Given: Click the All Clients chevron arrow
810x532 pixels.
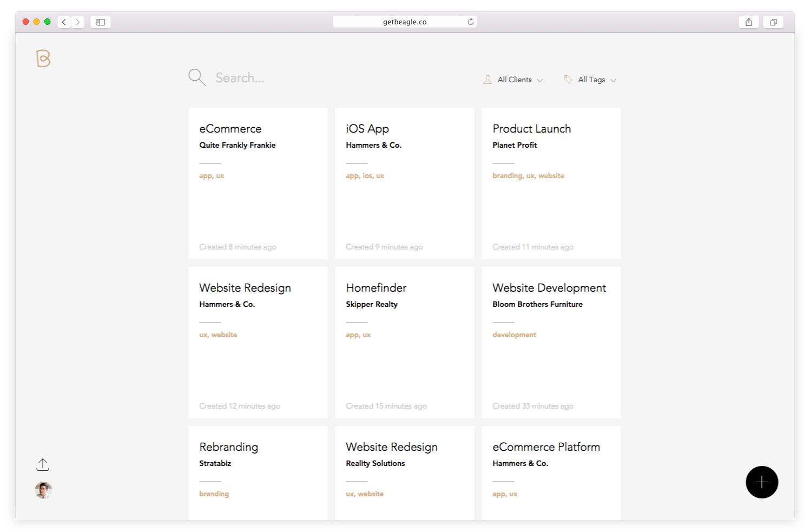Looking at the screenshot, I should click(x=539, y=81).
